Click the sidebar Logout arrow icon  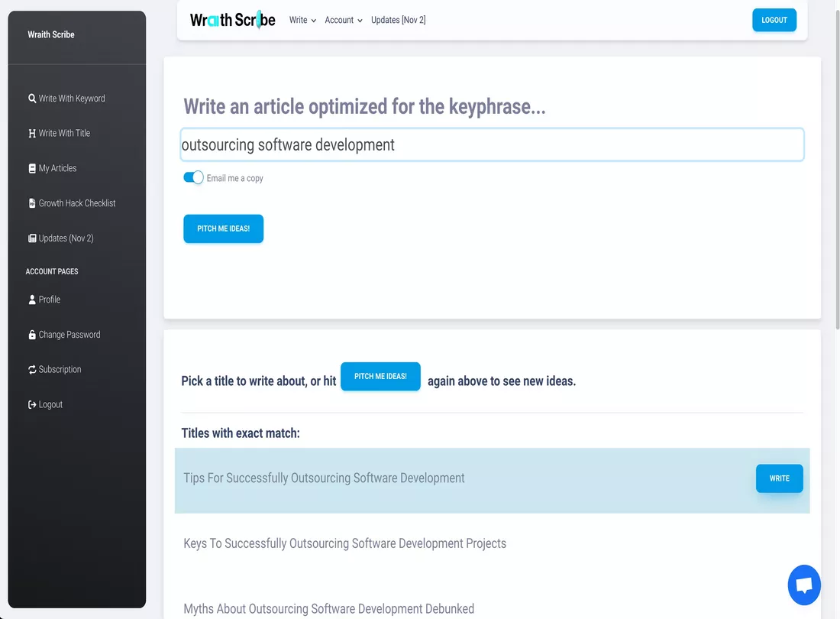[x=32, y=404]
